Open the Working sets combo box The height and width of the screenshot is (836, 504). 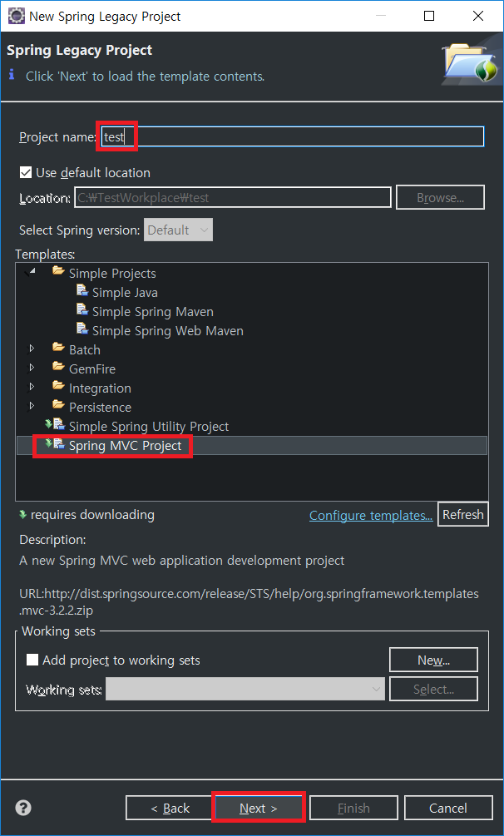[x=245, y=689]
